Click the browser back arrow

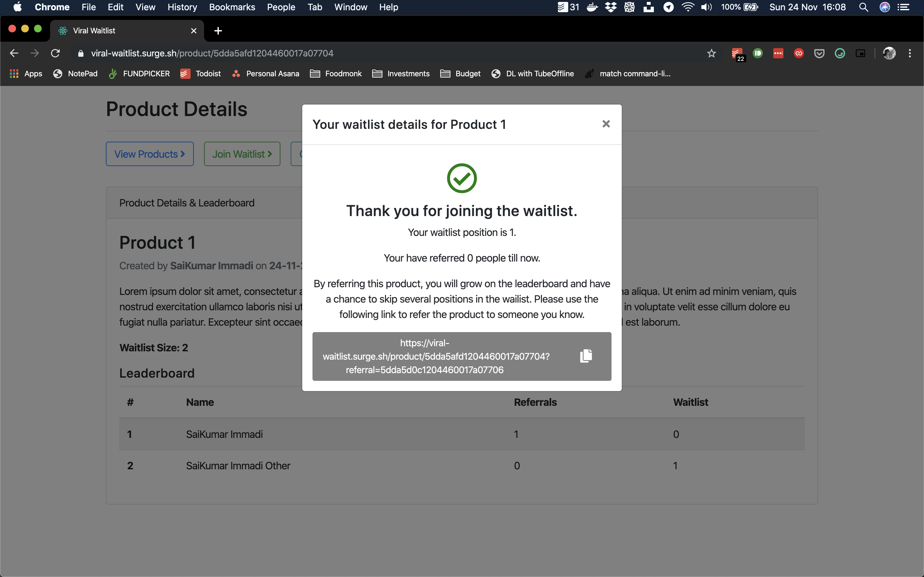tap(14, 54)
